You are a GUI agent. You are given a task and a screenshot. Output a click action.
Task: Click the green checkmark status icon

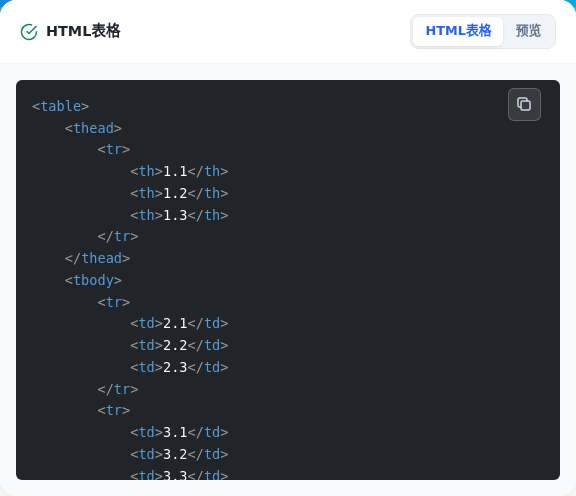click(29, 32)
